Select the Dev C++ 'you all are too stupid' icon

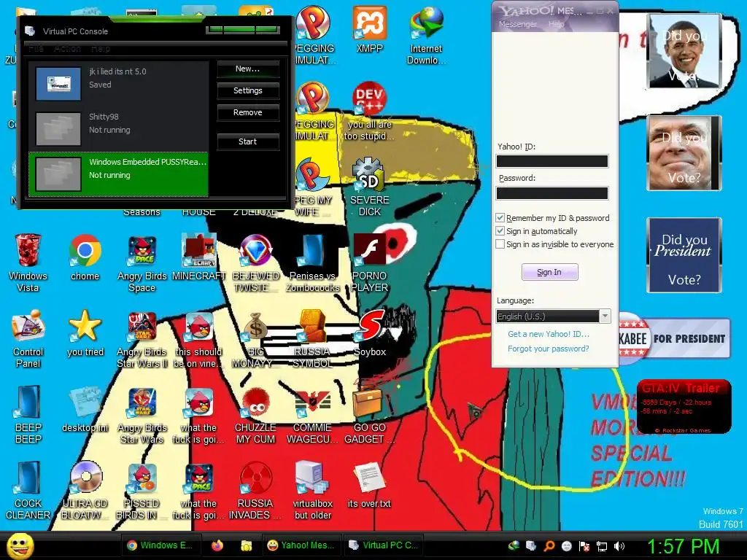click(x=369, y=112)
